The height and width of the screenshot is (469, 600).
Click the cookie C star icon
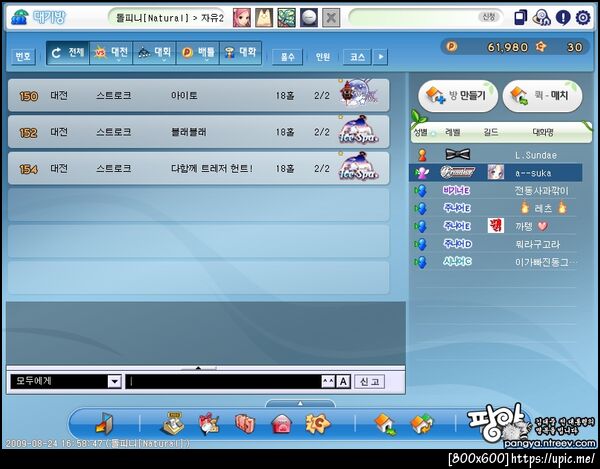tap(318, 423)
